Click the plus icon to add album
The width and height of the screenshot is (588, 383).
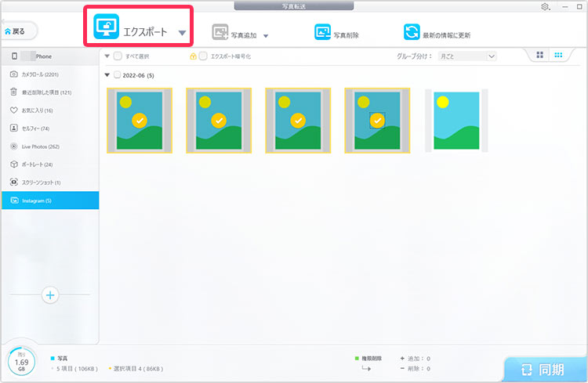(x=50, y=295)
